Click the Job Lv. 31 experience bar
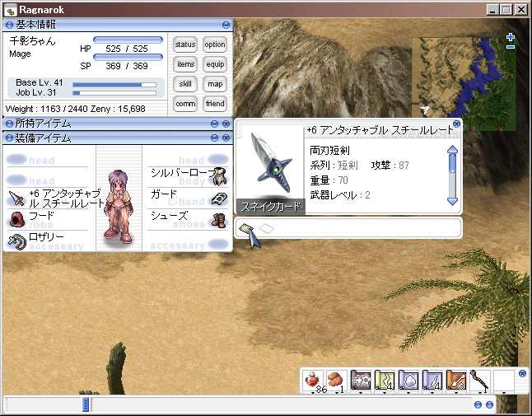This screenshot has height=416, width=532. click(x=114, y=93)
